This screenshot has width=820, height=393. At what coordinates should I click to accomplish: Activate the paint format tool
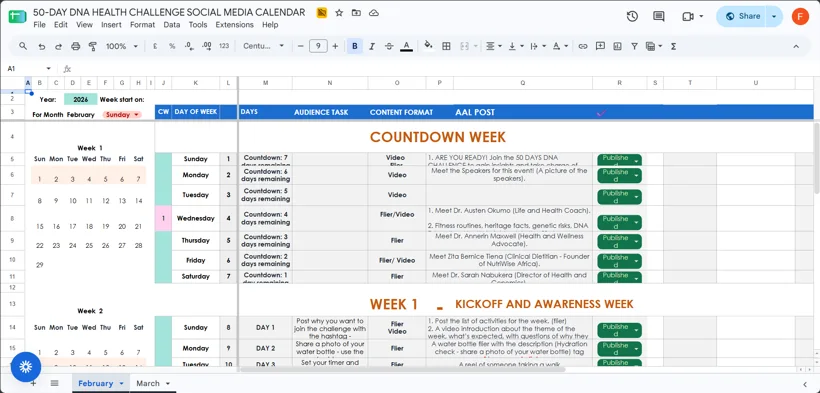coord(93,46)
